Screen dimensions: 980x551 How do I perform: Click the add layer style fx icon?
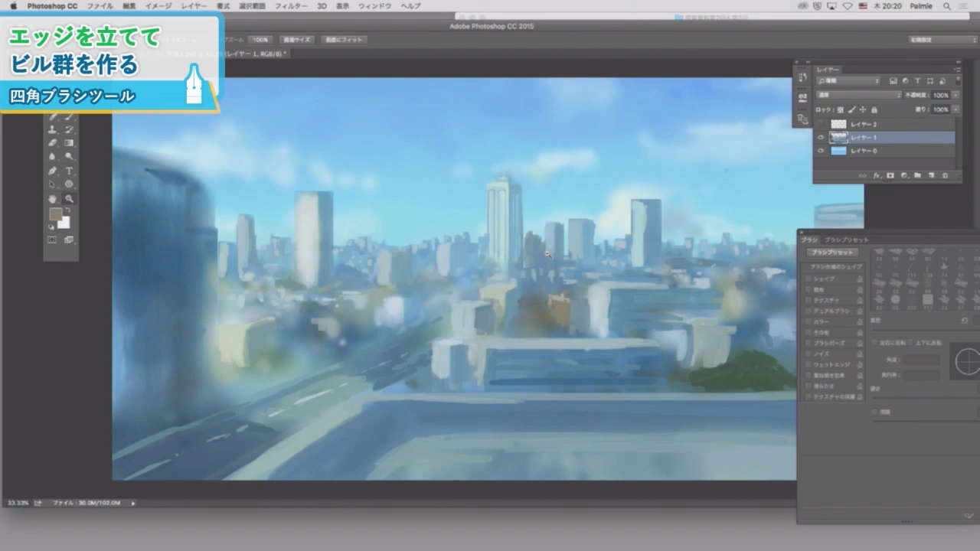(876, 176)
